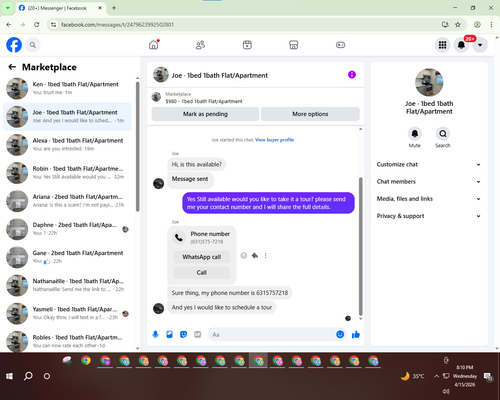Screen dimensions: 500x400
Task: Open the Video/Reels icon in top navigation
Action: pos(247,45)
